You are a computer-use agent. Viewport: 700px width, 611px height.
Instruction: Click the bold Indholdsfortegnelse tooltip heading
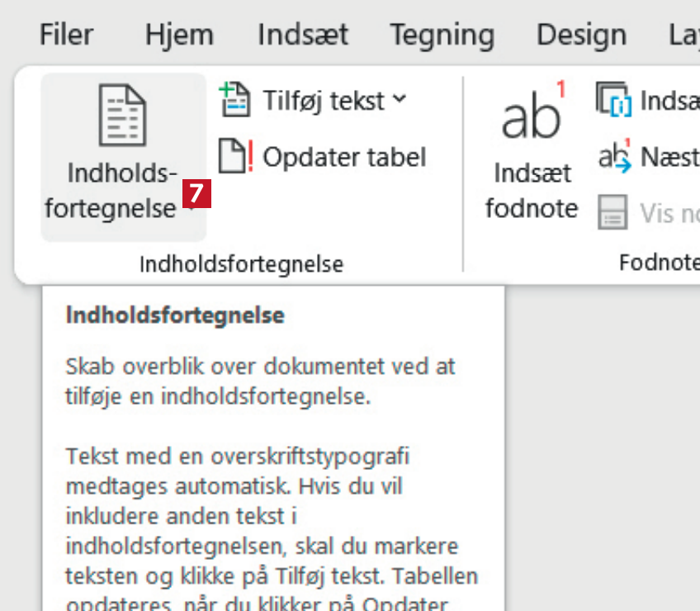175,315
